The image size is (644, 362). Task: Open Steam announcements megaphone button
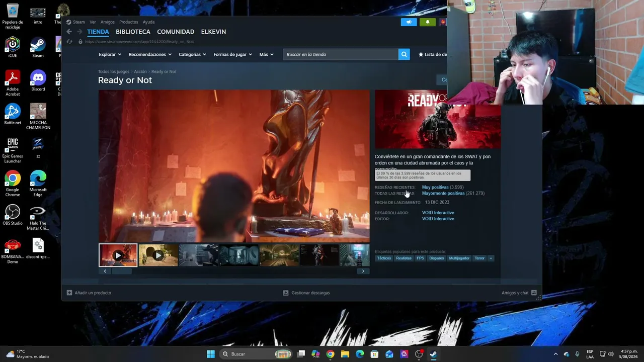coord(409,22)
